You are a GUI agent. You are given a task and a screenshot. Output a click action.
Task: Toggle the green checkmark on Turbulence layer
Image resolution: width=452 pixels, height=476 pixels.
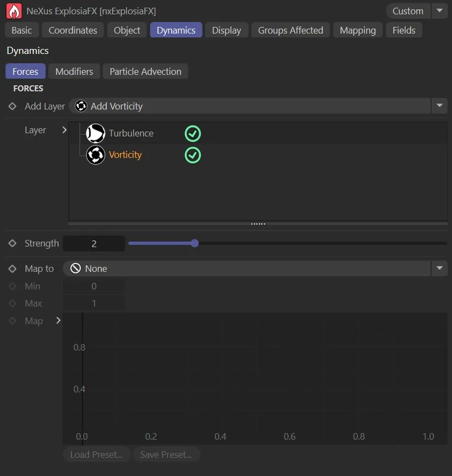click(x=192, y=133)
